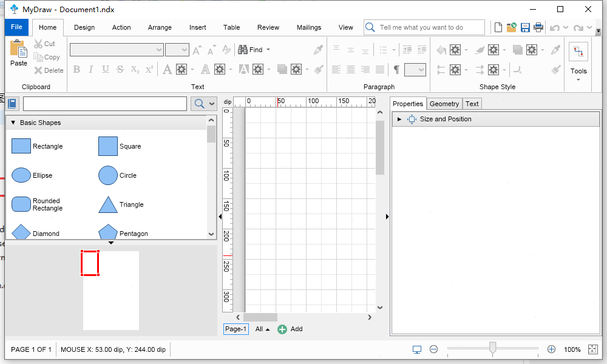
Task: Switch to the Arrange ribbon tab
Action: click(x=160, y=27)
